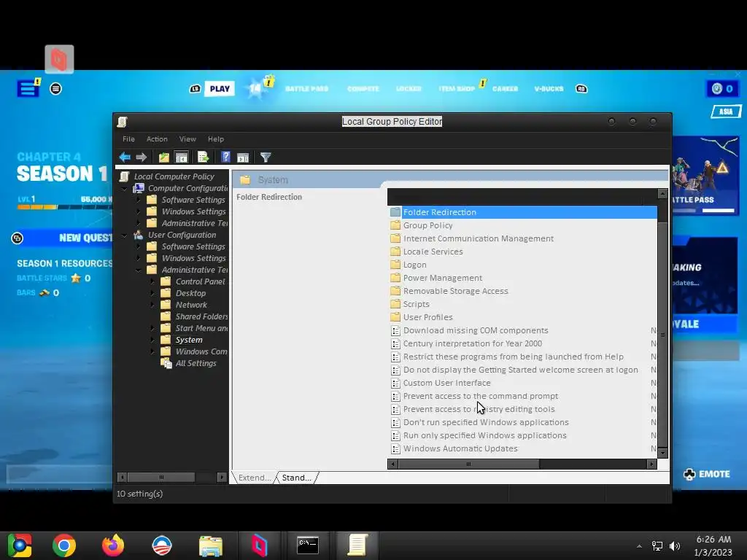
Task: Select the User Configuration node icon
Action: 139,235
